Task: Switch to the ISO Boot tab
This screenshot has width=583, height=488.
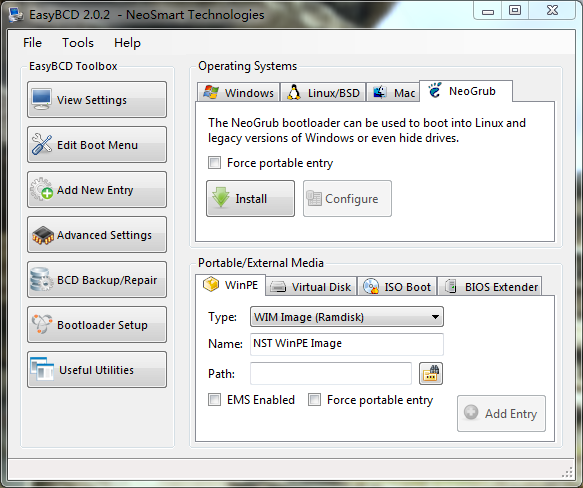Action: 397,286
